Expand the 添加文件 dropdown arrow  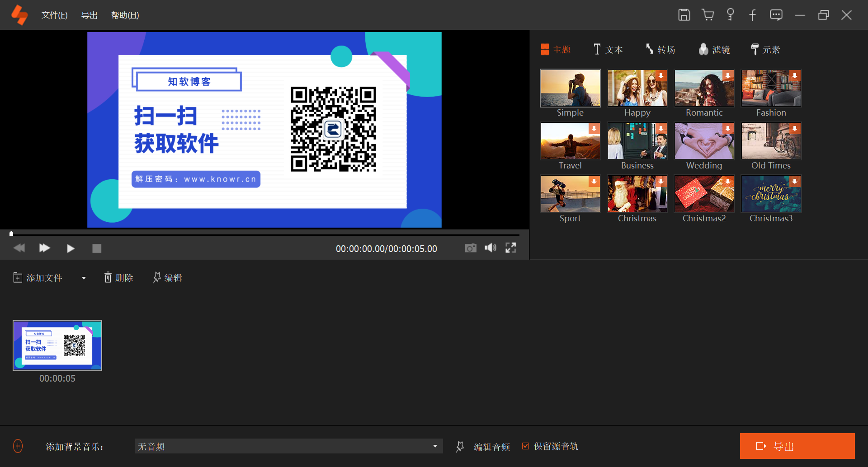[84, 278]
